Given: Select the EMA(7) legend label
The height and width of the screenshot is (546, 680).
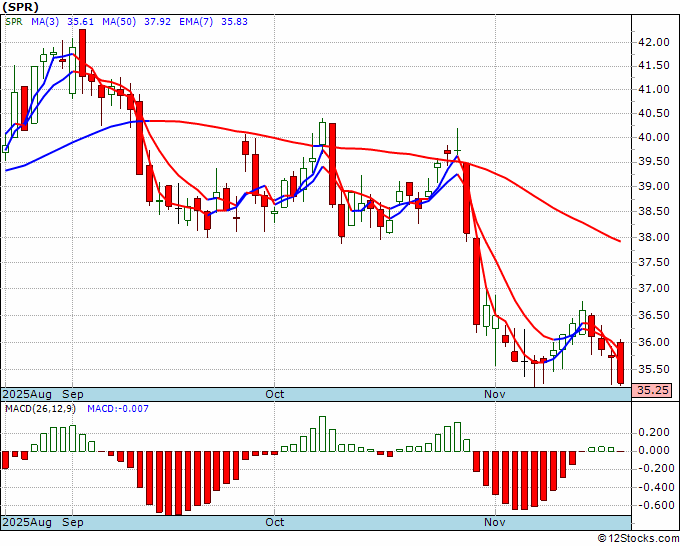Looking at the screenshot, I should click(196, 22).
